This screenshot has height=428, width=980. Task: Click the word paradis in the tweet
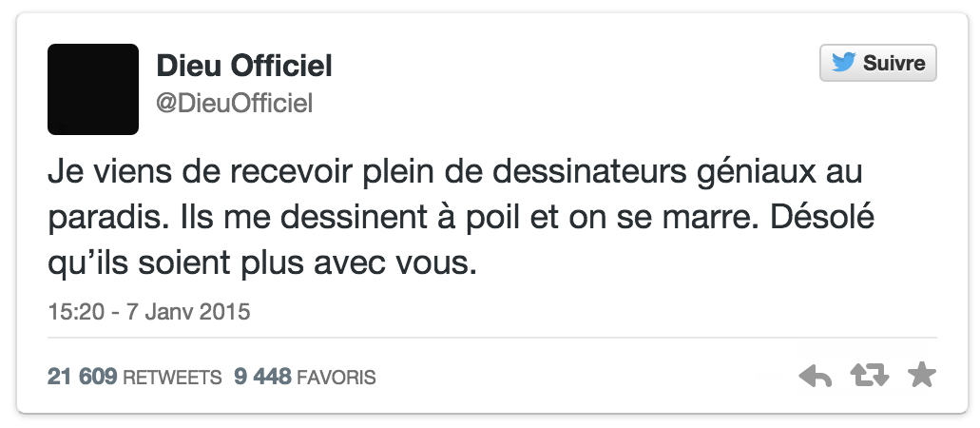pyautogui.click(x=105, y=220)
